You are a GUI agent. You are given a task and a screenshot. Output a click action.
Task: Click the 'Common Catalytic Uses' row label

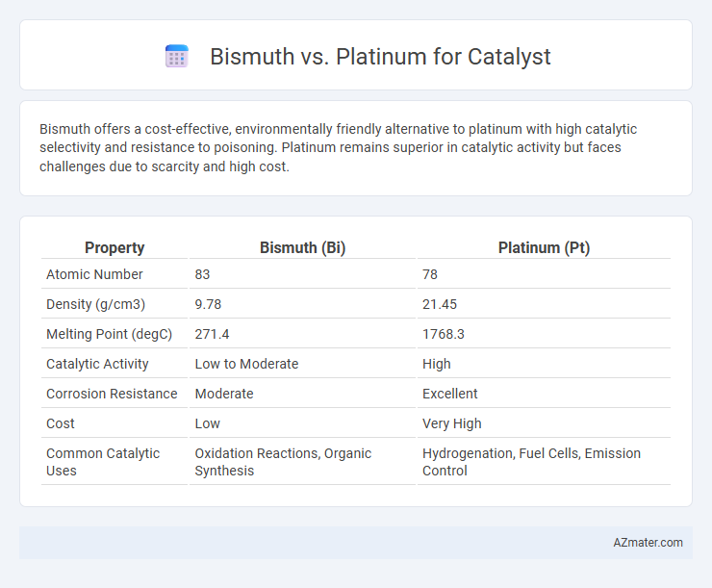[103, 462]
